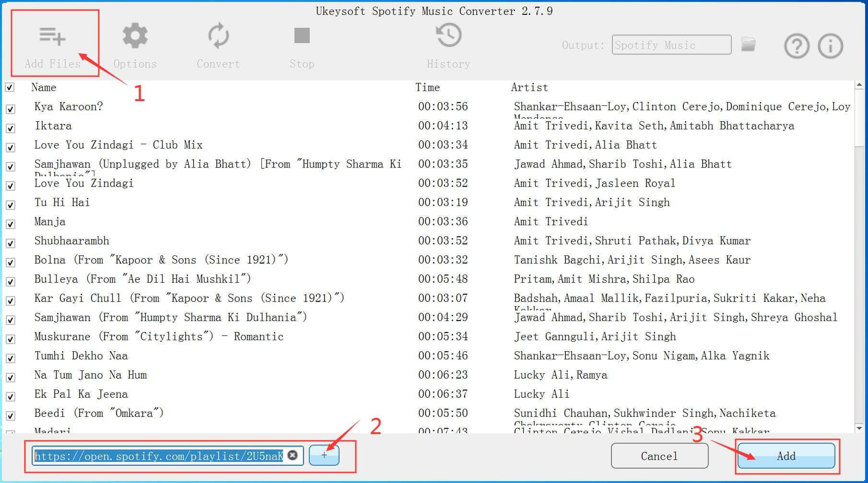
Task: Uncheck the Manja checkbox
Action: [x=10, y=224]
